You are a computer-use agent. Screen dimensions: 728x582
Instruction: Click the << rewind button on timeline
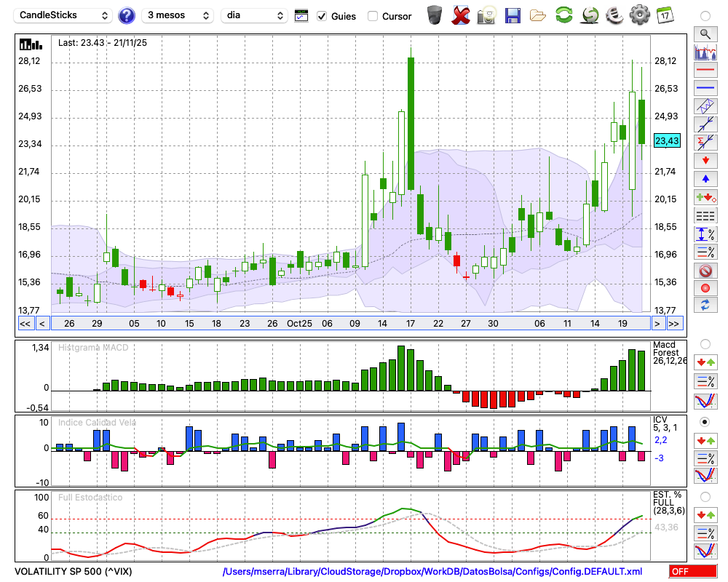click(x=25, y=324)
